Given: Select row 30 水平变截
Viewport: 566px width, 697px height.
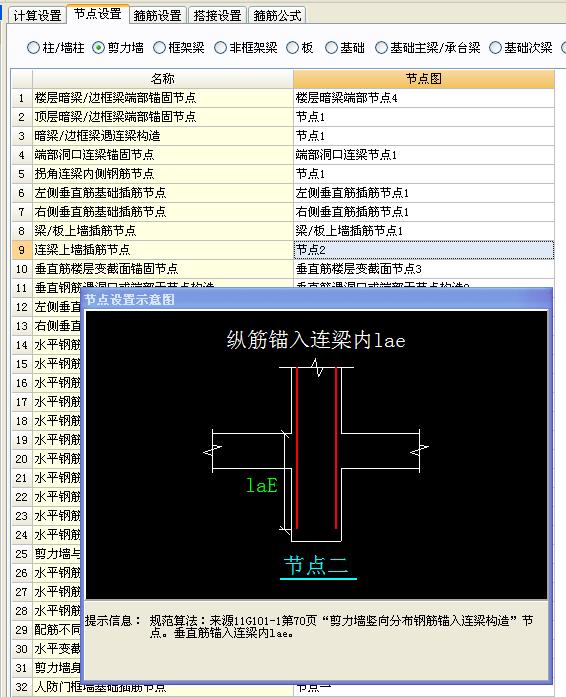Looking at the screenshot, I should pos(57,649).
